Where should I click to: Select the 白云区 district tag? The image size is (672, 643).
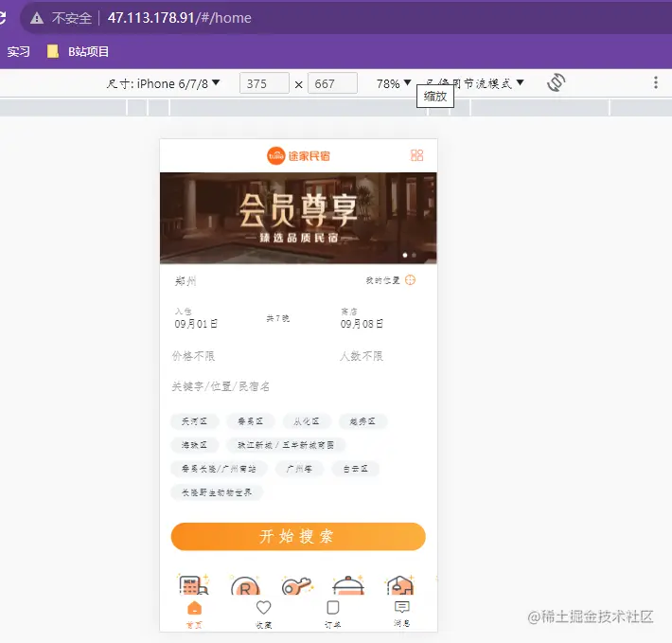tap(355, 469)
